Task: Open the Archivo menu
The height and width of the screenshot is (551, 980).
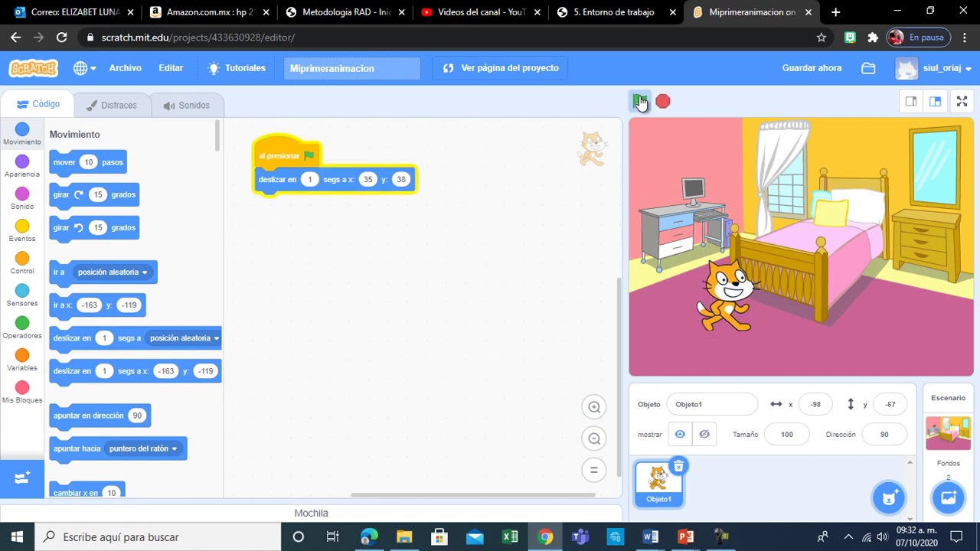Action: 125,68
